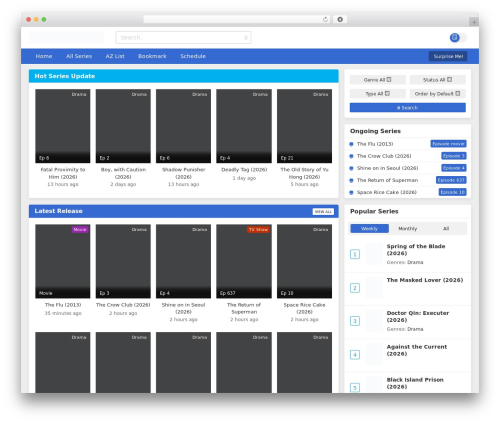Screen dimensions: 500x423
Task: Open Shine on in Seoul poster in Latest Release
Action: pyautogui.click(x=183, y=261)
